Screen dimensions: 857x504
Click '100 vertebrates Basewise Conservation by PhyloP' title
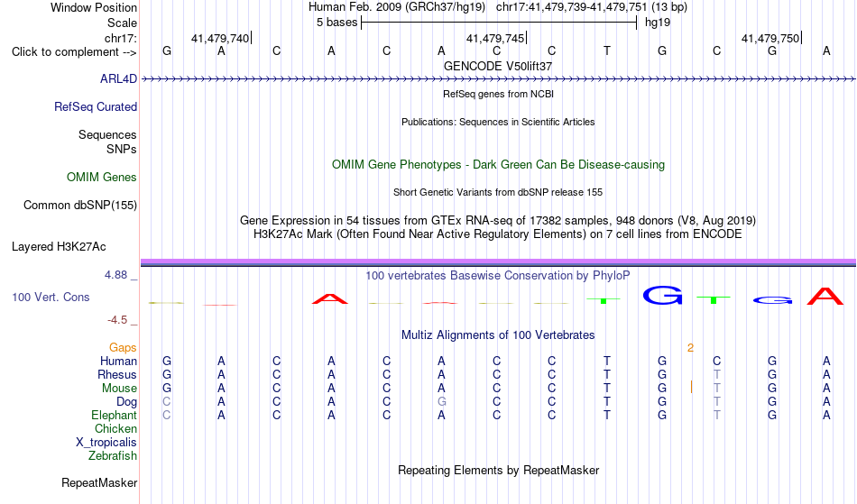click(498, 275)
